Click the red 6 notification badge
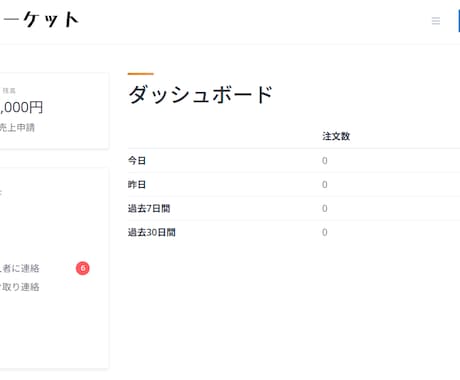 click(83, 268)
